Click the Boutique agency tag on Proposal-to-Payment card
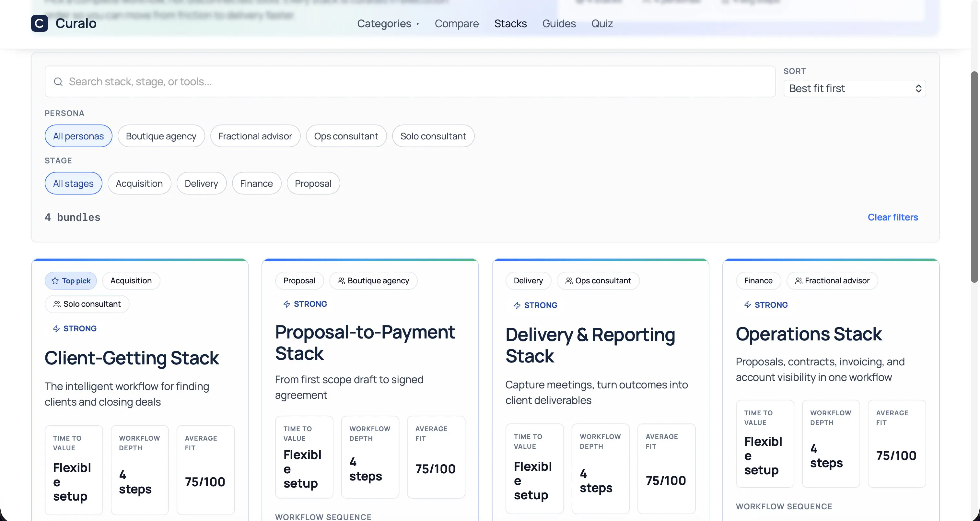This screenshot has height=521, width=980. pos(374,281)
